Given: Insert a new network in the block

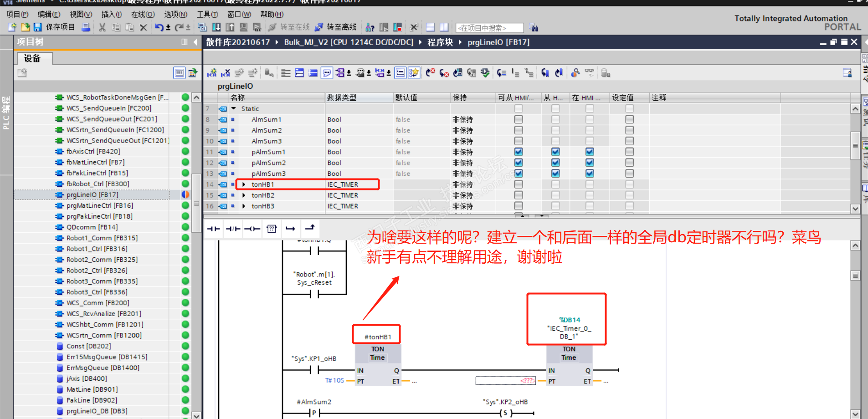Looking at the screenshot, I should pyautogui.click(x=212, y=73).
